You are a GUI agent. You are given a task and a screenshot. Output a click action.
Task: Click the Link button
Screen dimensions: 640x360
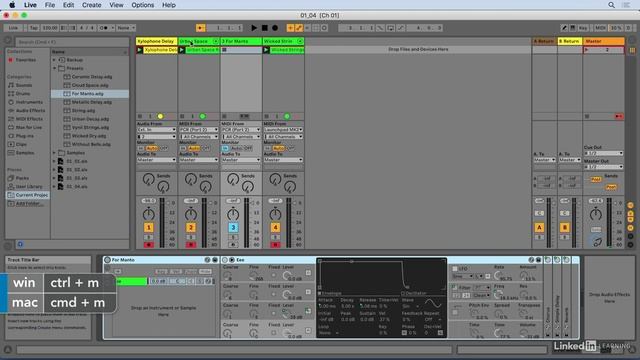[13, 28]
